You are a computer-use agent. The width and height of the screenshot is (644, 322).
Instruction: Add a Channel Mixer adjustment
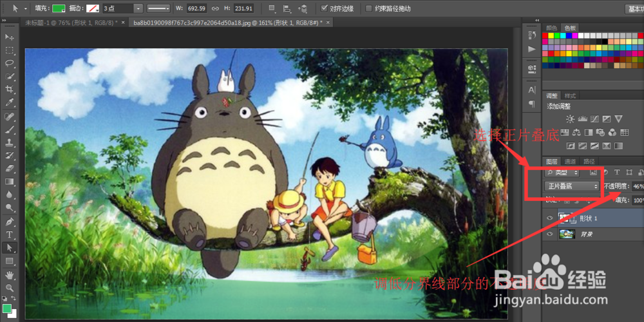(612, 132)
